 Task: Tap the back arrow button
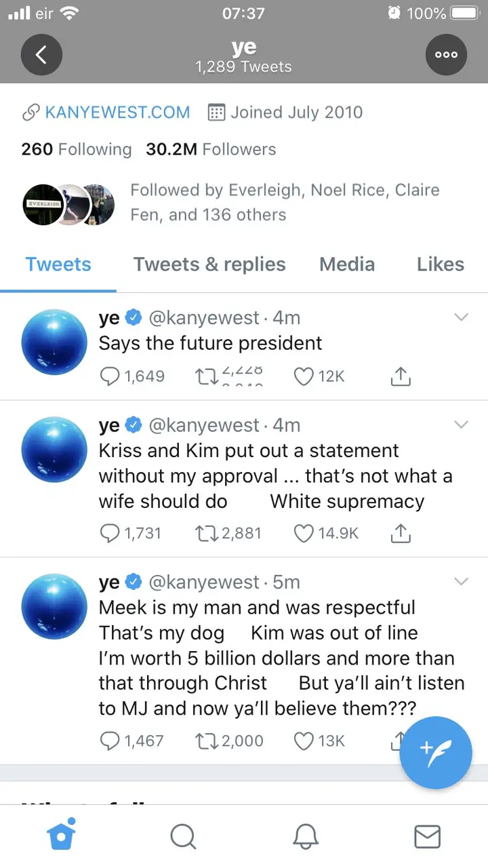coord(41,54)
